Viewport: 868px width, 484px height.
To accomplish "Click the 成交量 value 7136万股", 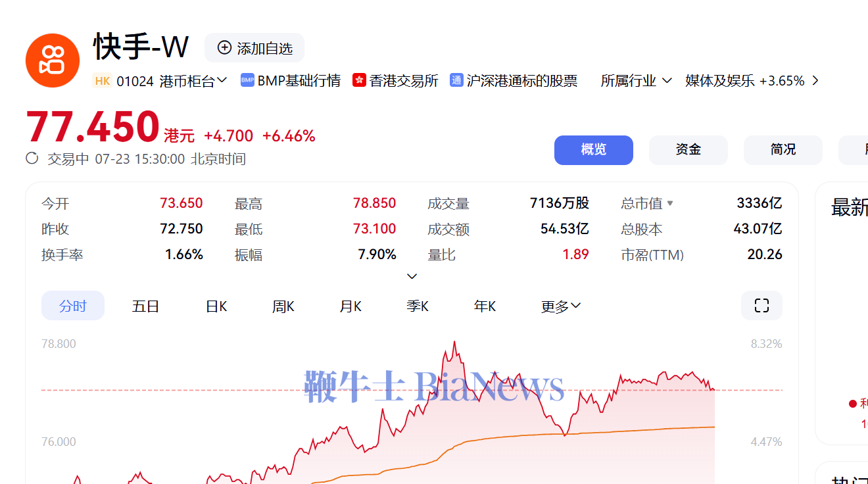I will point(560,204).
